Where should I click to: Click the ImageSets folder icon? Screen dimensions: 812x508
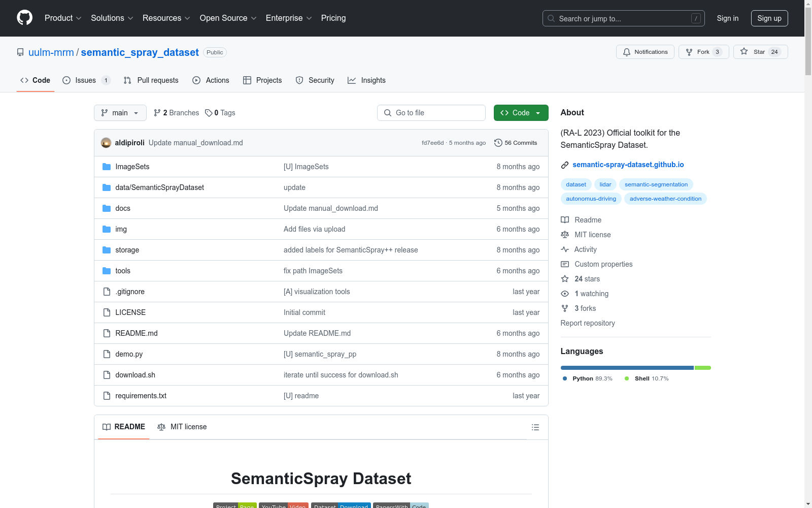[107, 167]
